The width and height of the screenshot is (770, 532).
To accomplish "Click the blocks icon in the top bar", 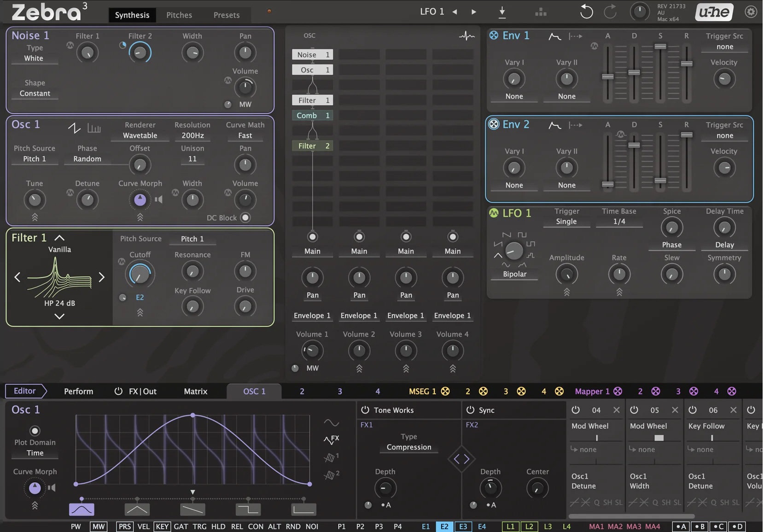I will click(x=541, y=12).
